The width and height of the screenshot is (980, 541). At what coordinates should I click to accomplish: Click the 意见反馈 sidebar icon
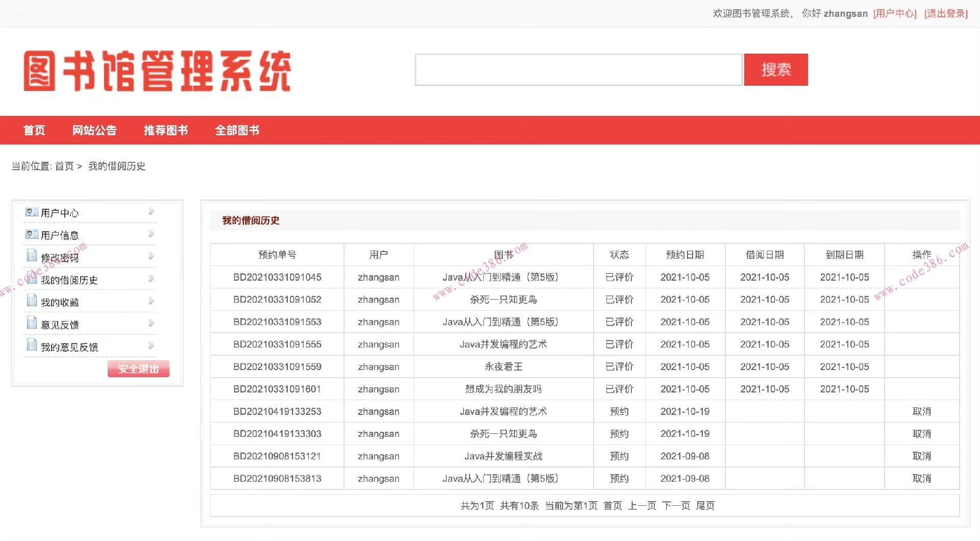[32, 324]
